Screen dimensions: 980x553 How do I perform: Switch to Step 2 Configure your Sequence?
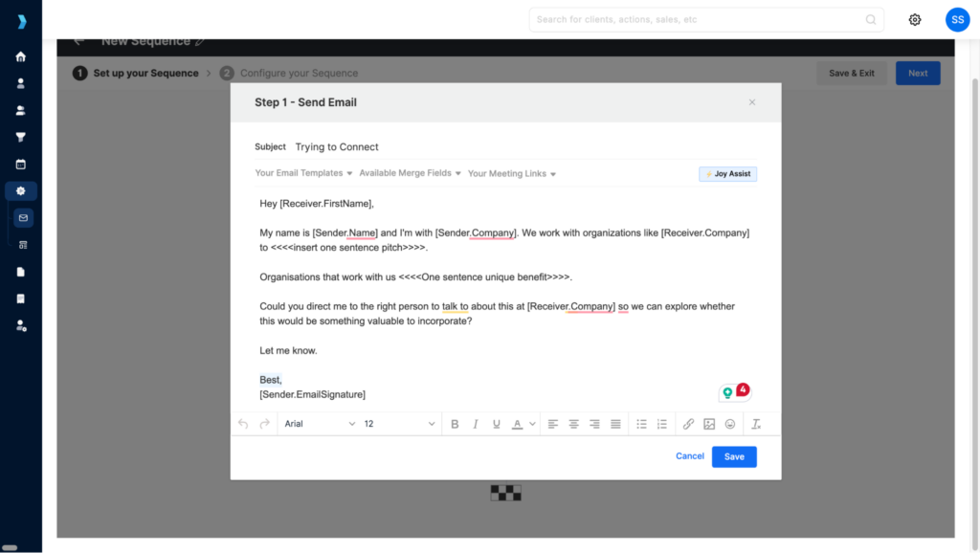click(x=291, y=73)
